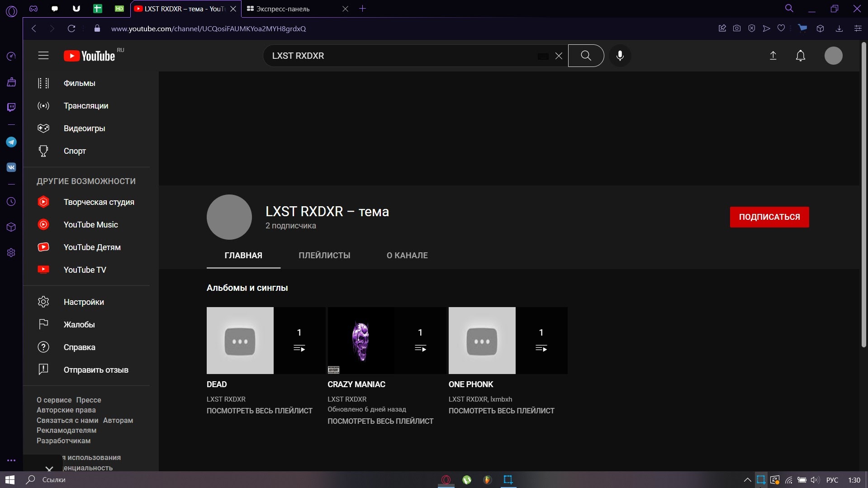The image size is (868, 488).
Task: Add page to bookmarks with heart icon
Action: 781,28
